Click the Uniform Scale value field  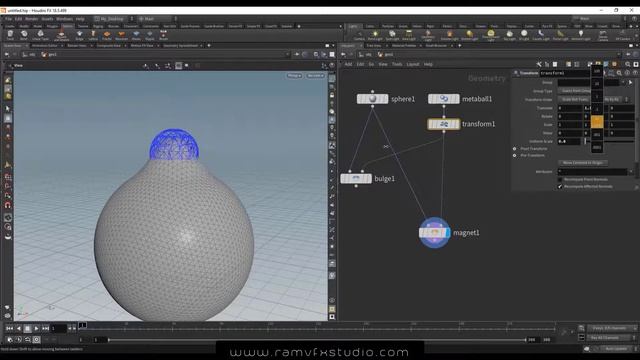pos(569,141)
